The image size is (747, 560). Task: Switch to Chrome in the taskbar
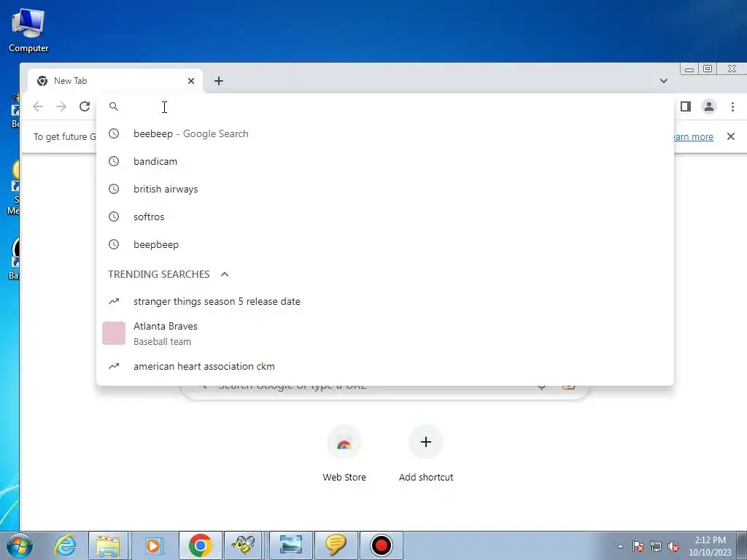tap(201, 545)
